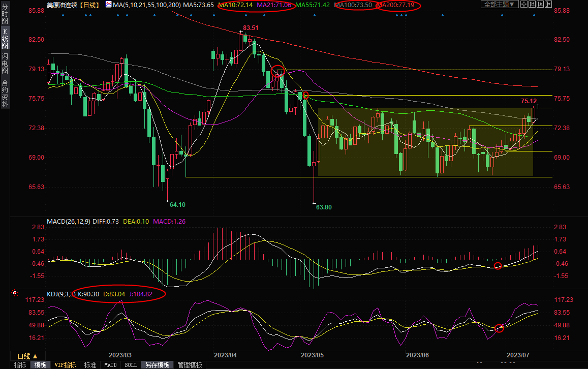Open 合约资料 contract info in sidebar

5,93
